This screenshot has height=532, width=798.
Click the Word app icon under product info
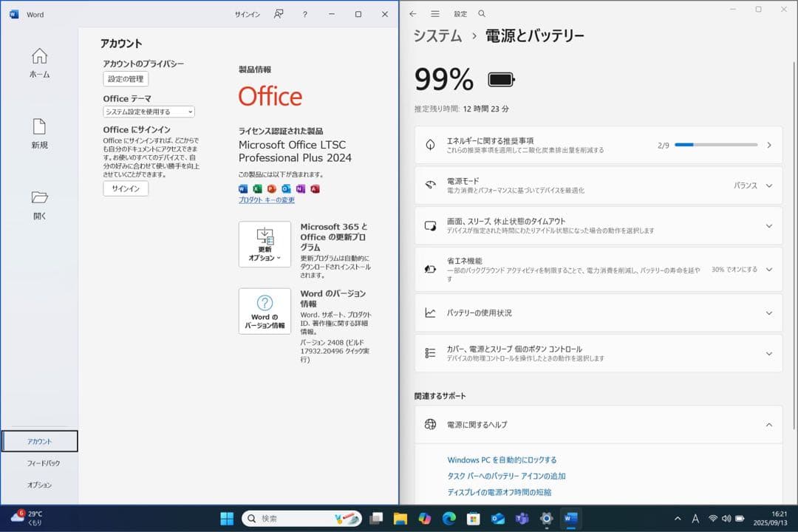click(x=243, y=189)
